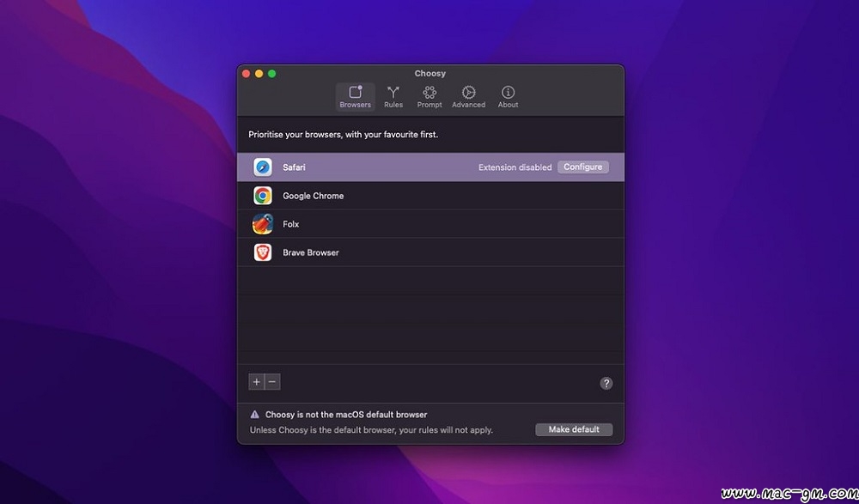The height and width of the screenshot is (504, 859).
Task: Make Choosy the default browser
Action: 574,429
